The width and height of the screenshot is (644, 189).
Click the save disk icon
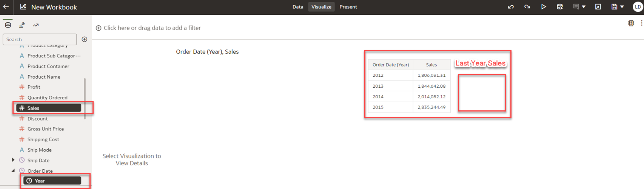click(x=614, y=7)
